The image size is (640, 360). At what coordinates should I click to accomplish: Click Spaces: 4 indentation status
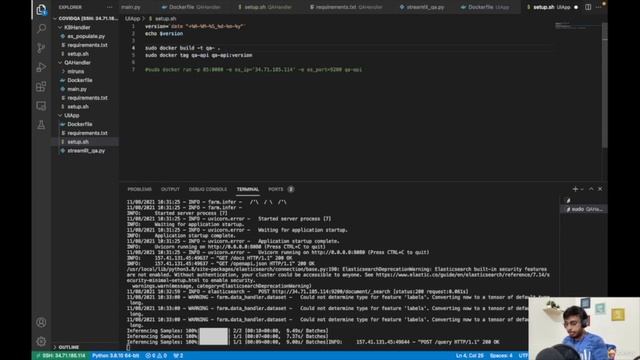tap(501, 356)
